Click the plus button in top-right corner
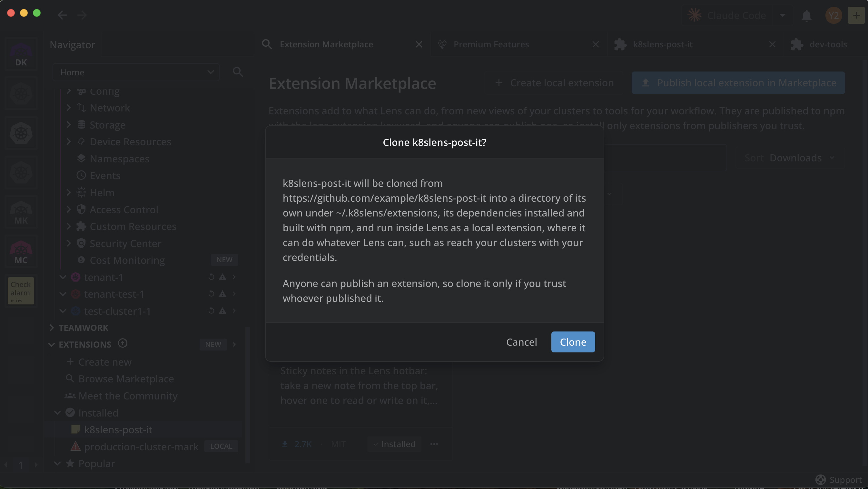The image size is (868, 489). [856, 15]
